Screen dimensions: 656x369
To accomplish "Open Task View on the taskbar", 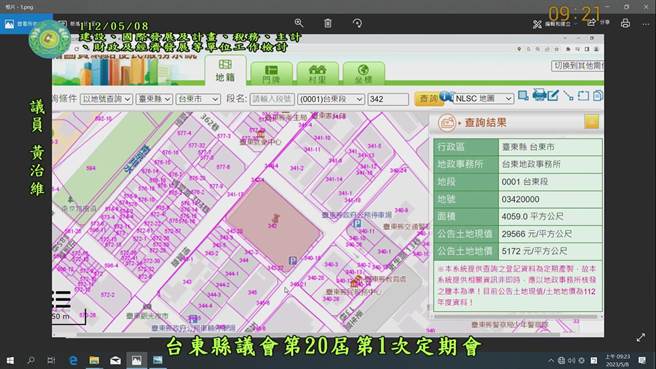I will tap(51, 360).
